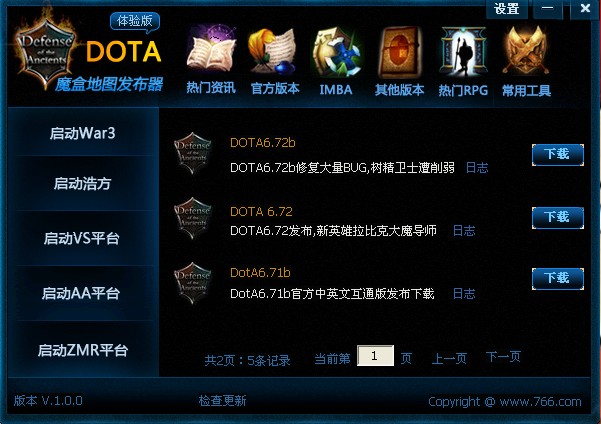Launch War3 via 启动War3
Viewport: 601px width, 424px height.
pyautogui.click(x=82, y=133)
